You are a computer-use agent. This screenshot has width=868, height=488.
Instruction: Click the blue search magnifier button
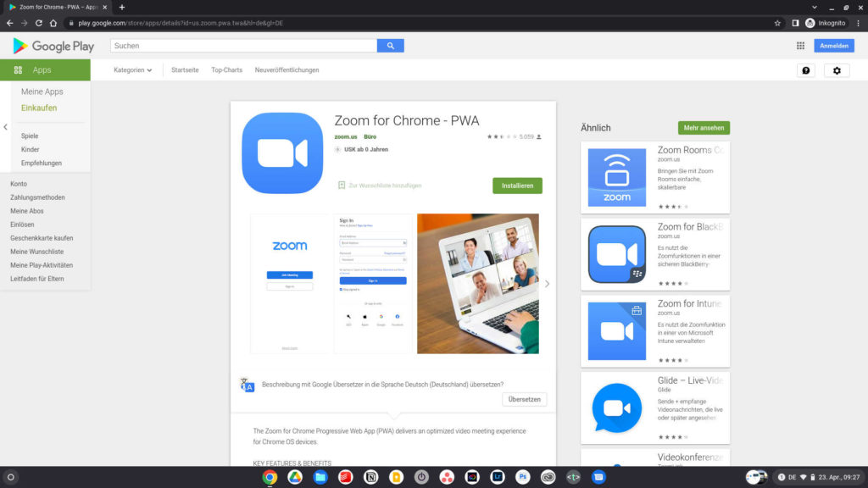point(390,46)
